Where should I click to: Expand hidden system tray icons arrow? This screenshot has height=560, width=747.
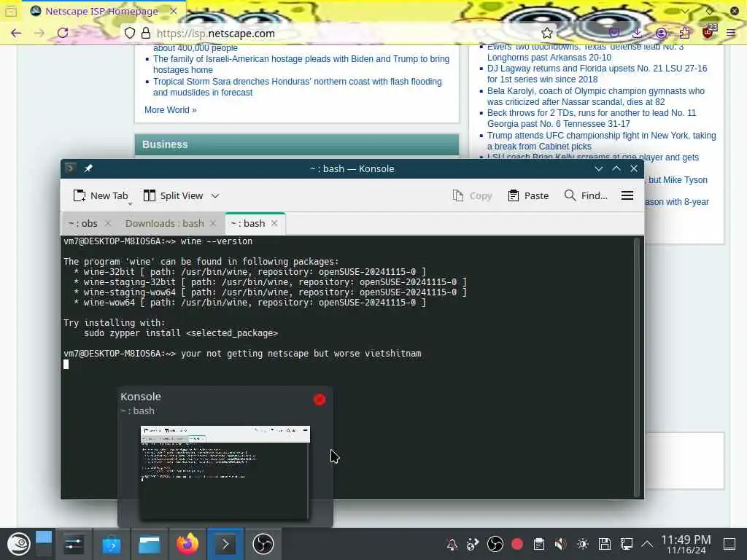click(647, 544)
